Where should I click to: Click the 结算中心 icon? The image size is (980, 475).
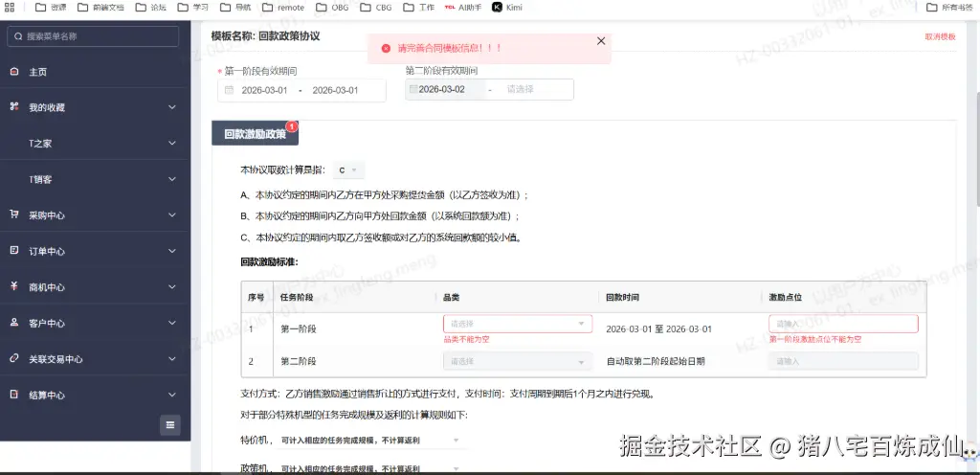click(x=14, y=395)
